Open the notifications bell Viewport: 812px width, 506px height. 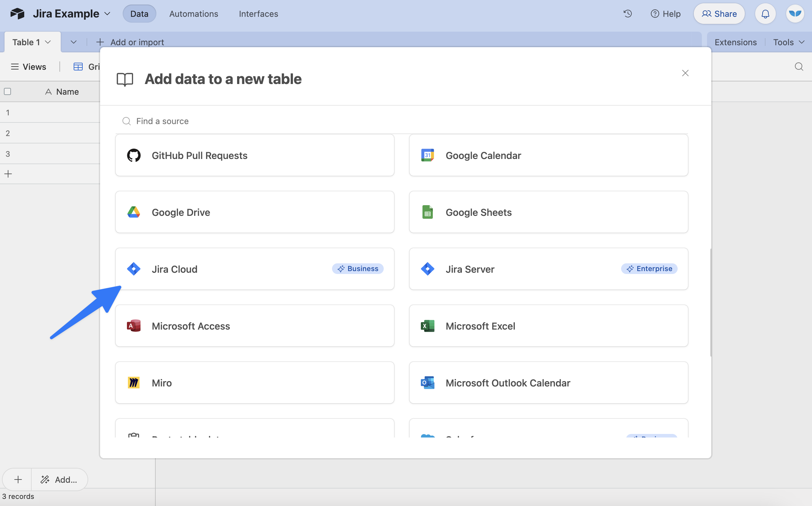point(765,14)
